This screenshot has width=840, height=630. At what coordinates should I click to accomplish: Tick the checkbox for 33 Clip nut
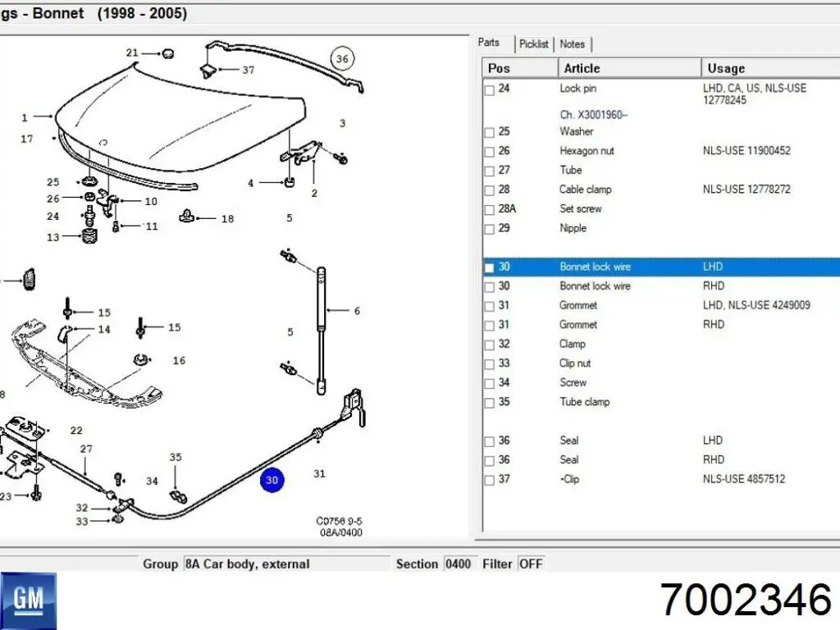(x=489, y=363)
